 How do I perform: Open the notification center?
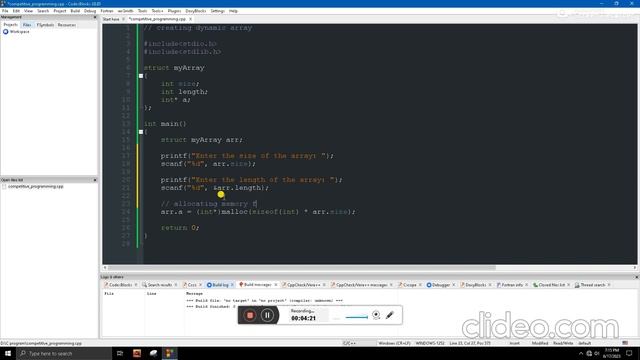[x=629, y=353]
